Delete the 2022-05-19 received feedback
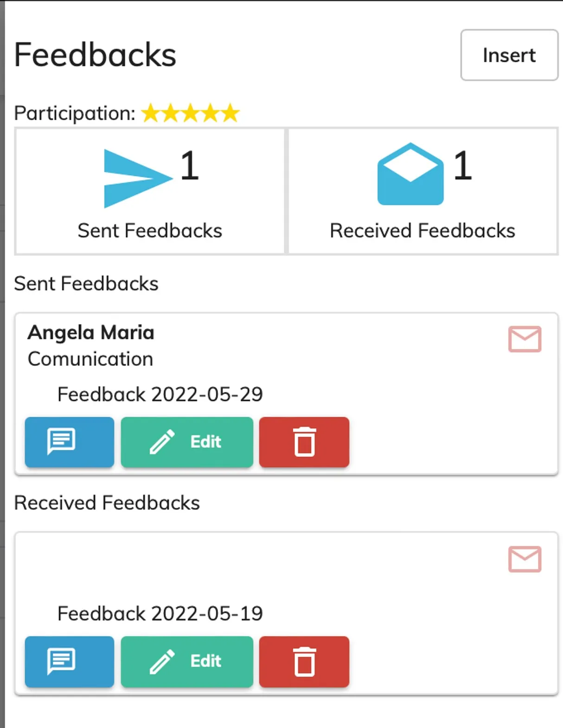Image resolution: width=563 pixels, height=728 pixels. [x=304, y=661]
